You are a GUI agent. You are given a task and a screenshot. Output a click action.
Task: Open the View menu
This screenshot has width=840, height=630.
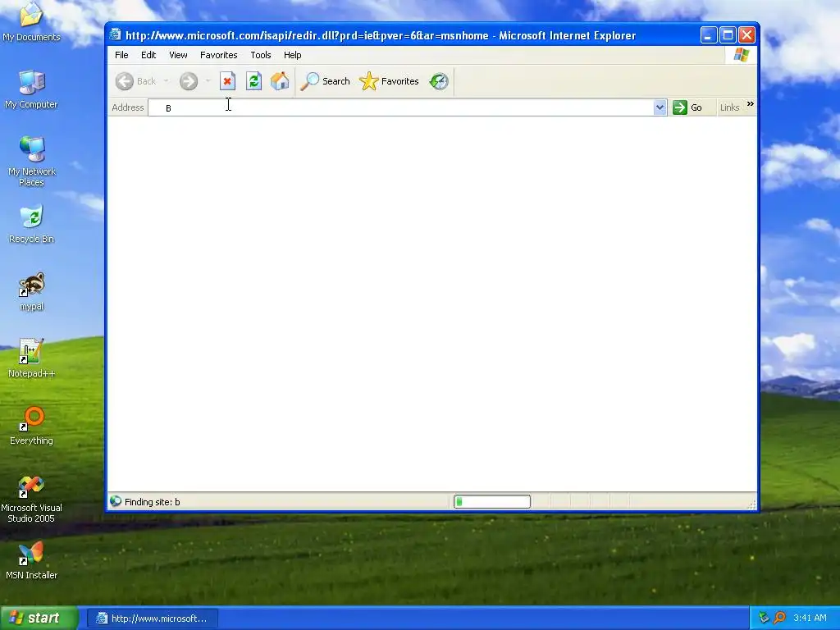tap(178, 55)
